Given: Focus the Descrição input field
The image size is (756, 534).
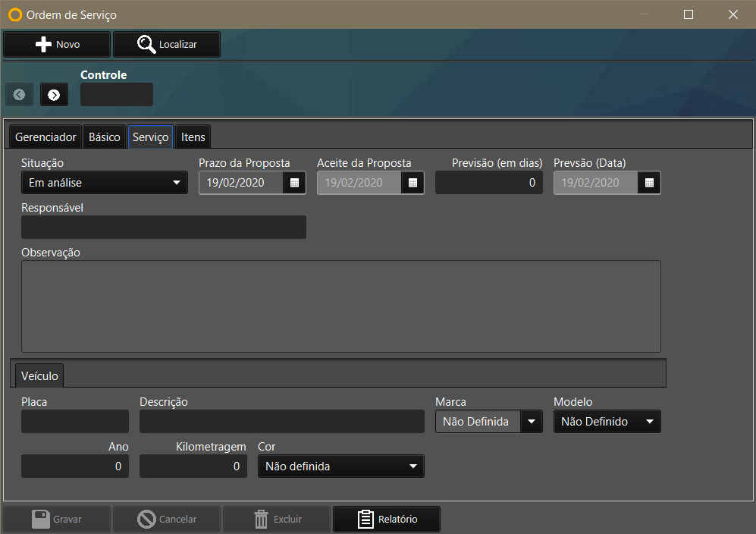Looking at the screenshot, I should pyautogui.click(x=282, y=422).
